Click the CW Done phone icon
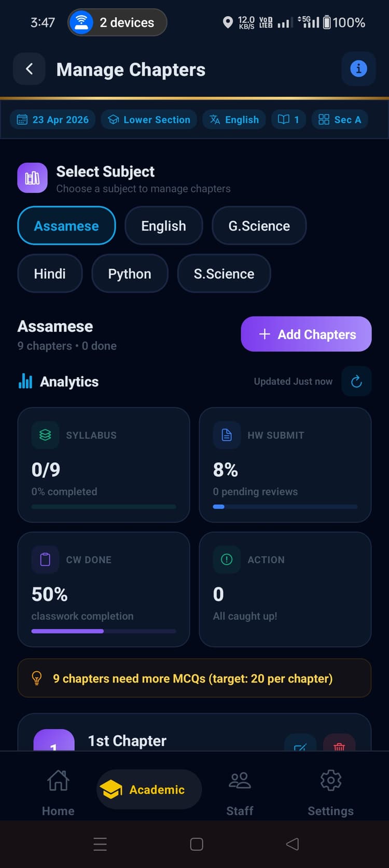Viewport: 389px width, 868px height. coord(45,560)
